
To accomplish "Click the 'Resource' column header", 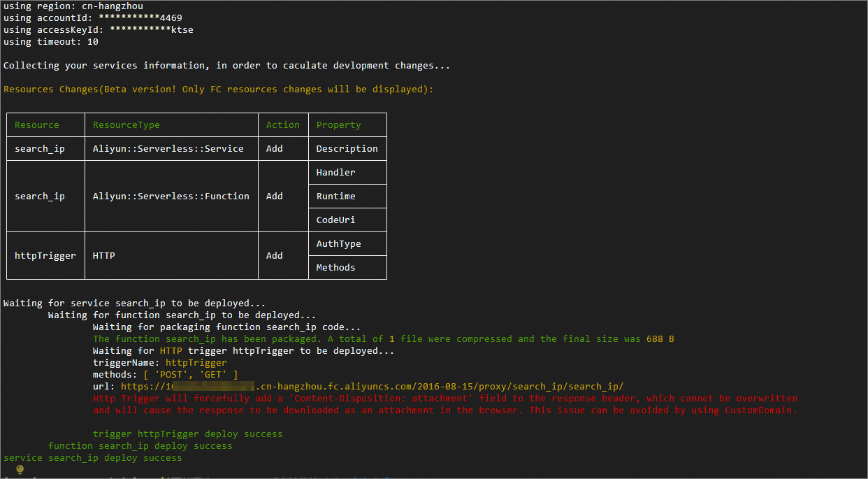I will [37, 125].
